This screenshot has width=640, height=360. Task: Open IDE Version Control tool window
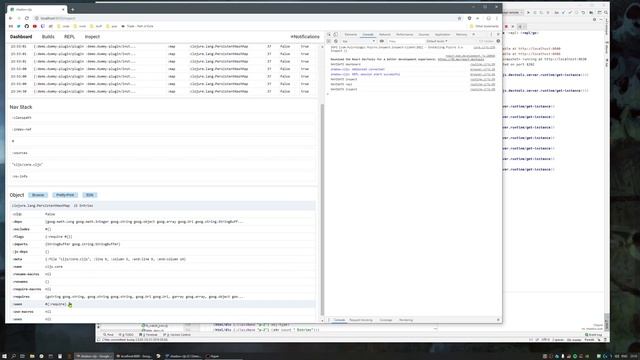(x=177, y=335)
